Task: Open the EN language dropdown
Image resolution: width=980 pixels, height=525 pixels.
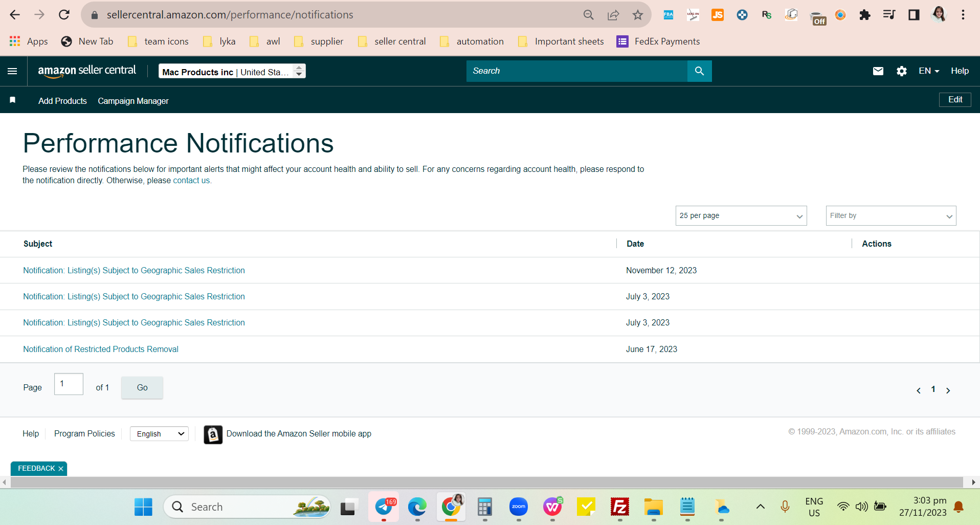Action: point(929,71)
